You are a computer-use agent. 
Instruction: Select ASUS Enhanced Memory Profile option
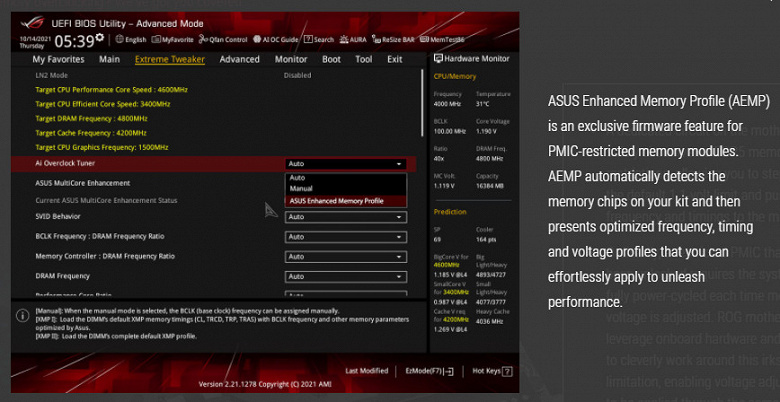pos(346,201)
